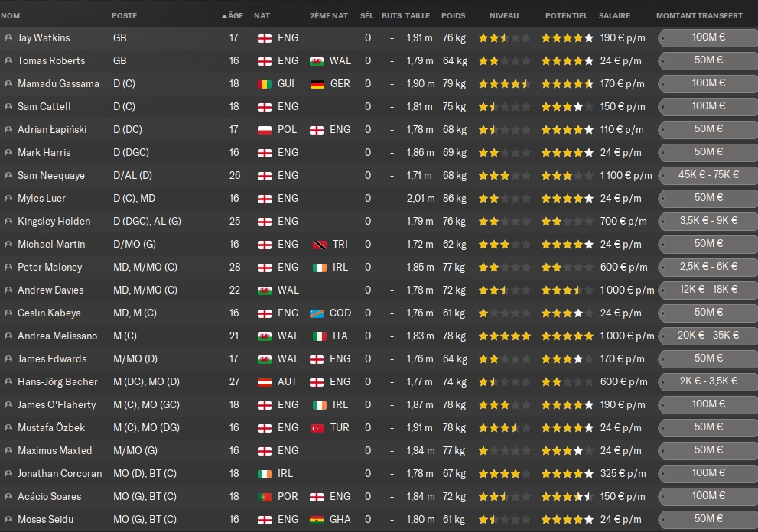The width and height of the screenshot is (758, 532).
Task: Click the person icon beside Myles Luer
Action: (x=8, y=199)
